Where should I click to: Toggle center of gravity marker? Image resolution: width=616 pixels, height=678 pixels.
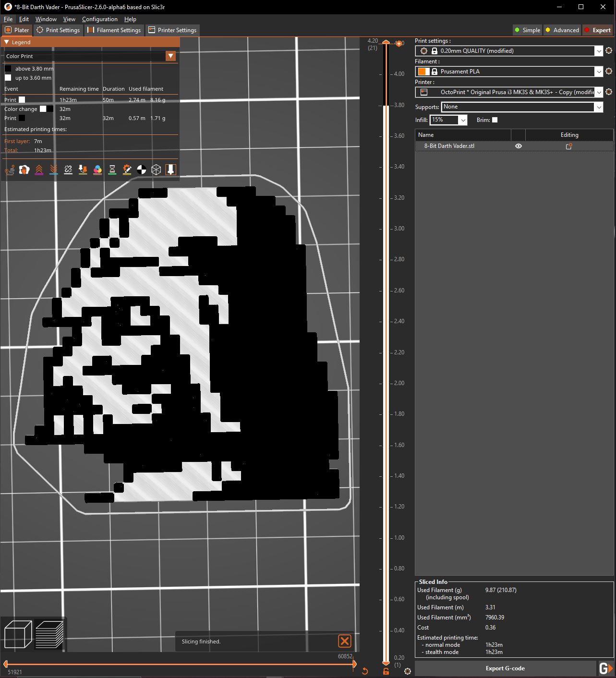tap(141, 169)
